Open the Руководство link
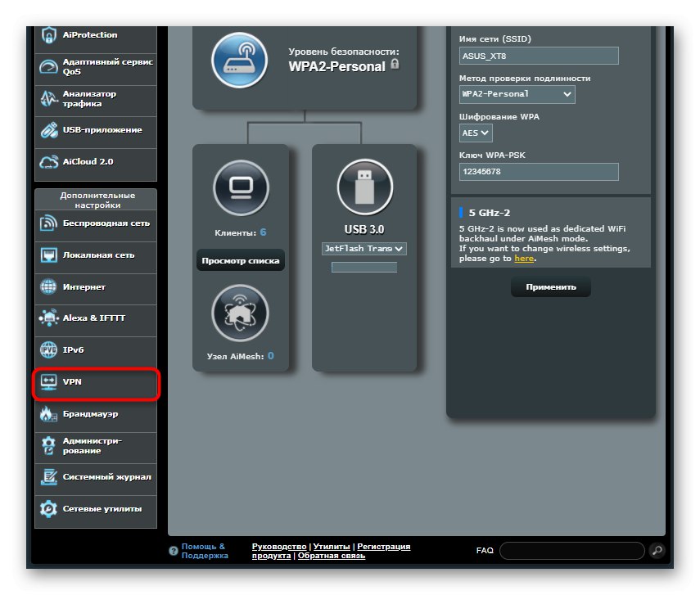Image resolution: width=700 pixels, height=595 pixels. click(x=279, y=547)
